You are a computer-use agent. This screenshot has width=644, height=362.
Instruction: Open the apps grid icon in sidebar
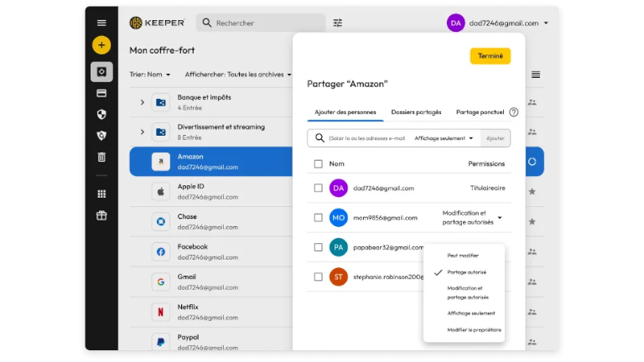coord(101,194)
